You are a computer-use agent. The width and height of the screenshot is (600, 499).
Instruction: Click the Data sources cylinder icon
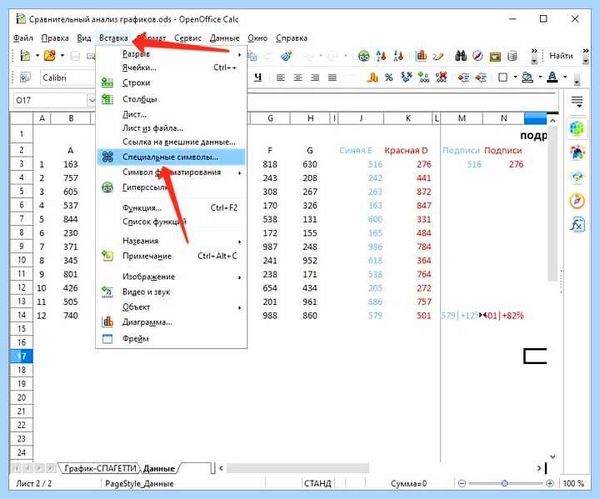click(x=512, y=56)
